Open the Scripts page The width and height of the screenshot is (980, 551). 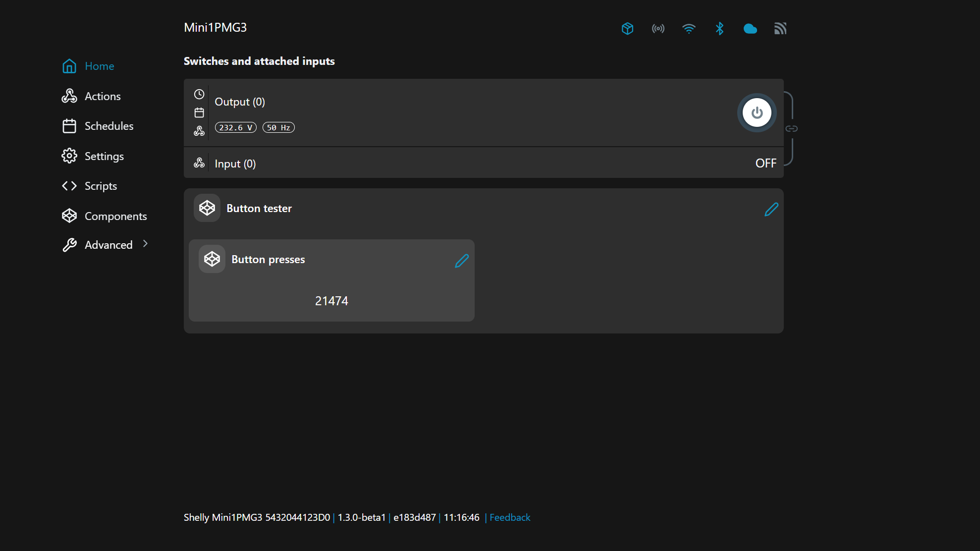101,186
